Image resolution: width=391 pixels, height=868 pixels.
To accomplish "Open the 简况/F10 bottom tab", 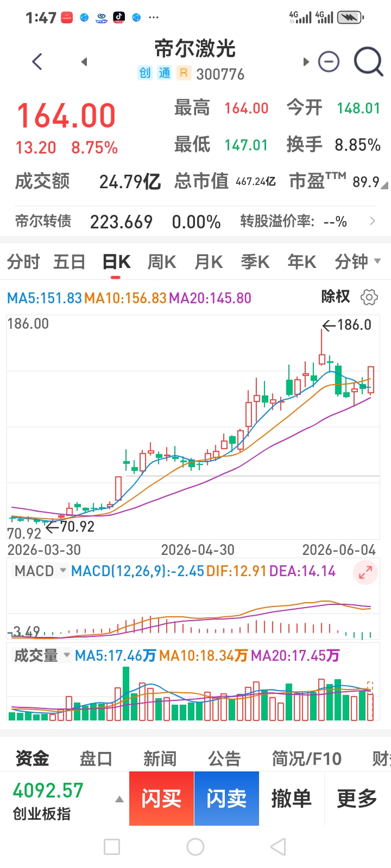I will 307,758.
